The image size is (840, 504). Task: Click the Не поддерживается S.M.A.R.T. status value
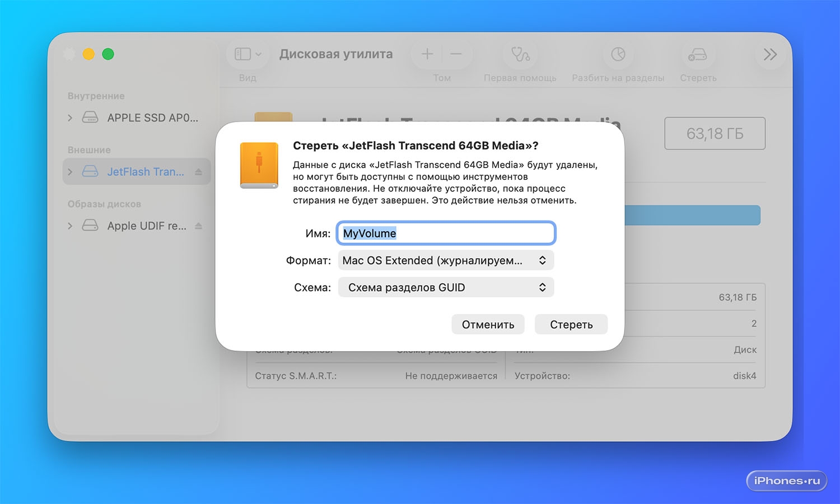pyautogui.click(x=451, y=376)
